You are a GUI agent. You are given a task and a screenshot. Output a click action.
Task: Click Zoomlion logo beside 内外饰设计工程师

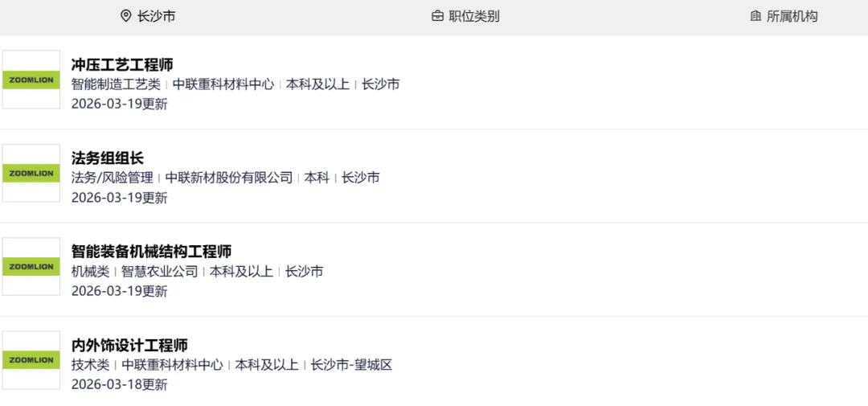31,360
